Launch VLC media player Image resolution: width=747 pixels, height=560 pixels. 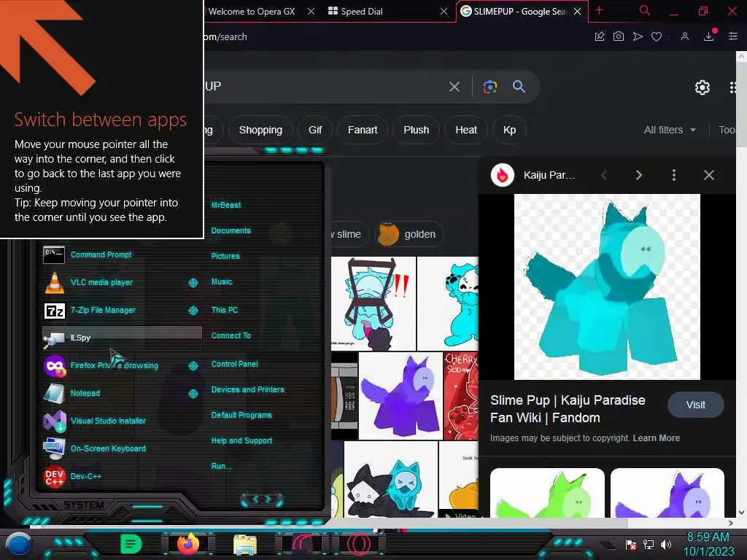pyautogui.click(x=122, y=282)
